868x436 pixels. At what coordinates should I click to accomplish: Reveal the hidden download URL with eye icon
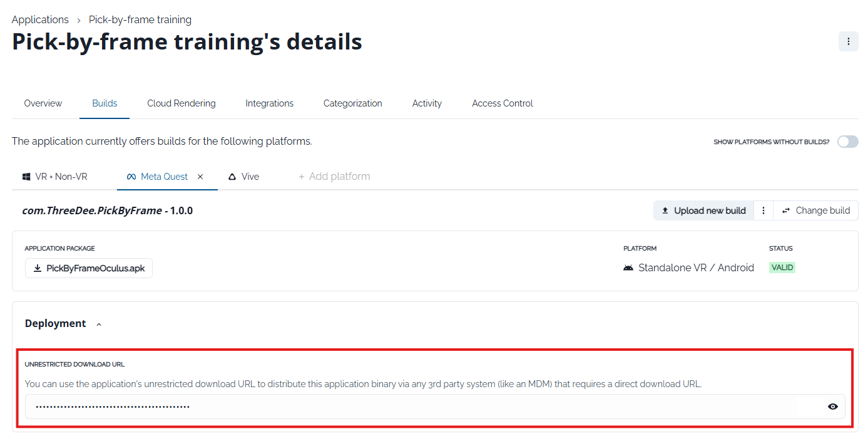pyautogui.click(x=832, y=407)
